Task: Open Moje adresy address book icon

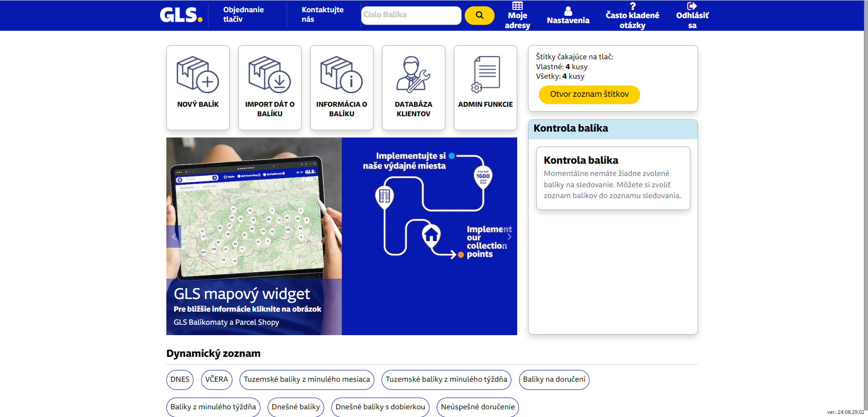Action: 517,6
